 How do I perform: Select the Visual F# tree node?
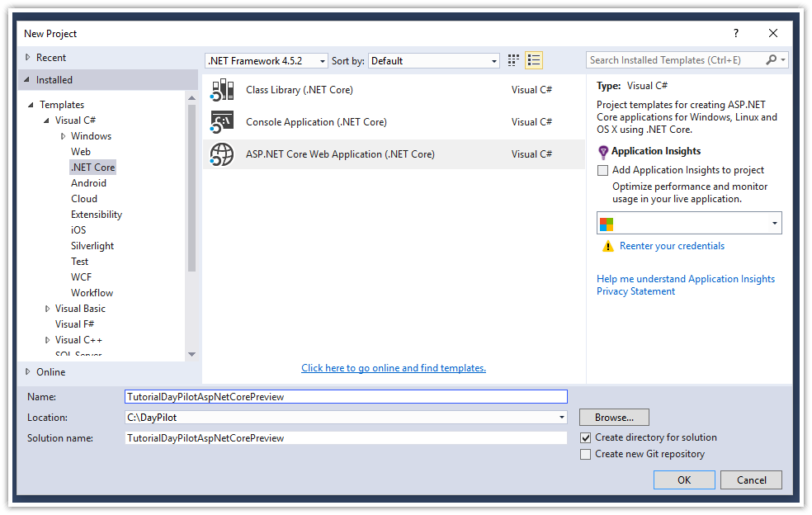coord(74,324)
